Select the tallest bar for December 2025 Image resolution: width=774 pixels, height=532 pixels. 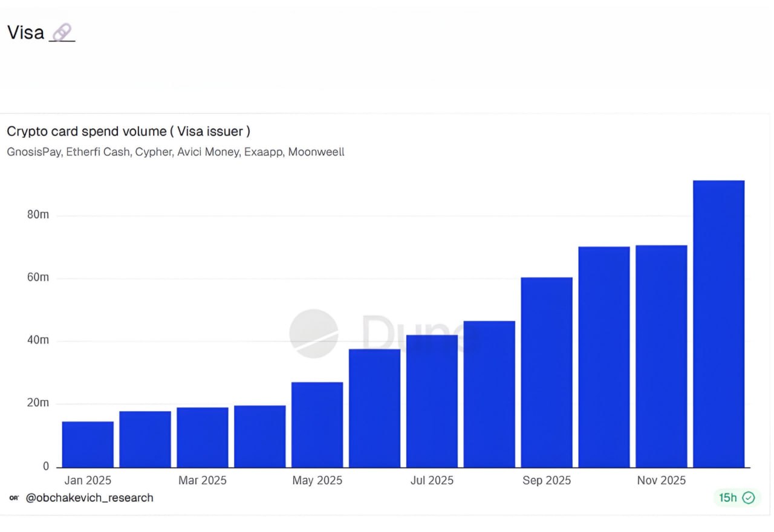718,324
